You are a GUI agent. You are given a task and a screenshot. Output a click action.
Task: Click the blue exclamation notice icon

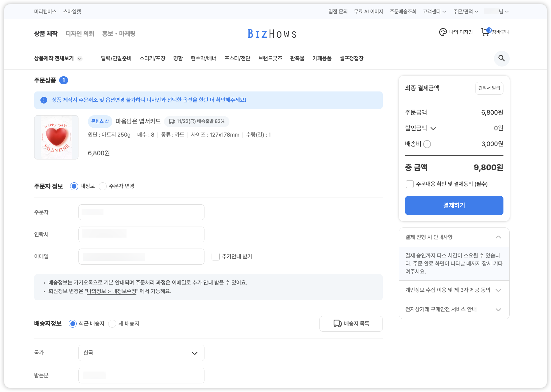click(44, 100)
